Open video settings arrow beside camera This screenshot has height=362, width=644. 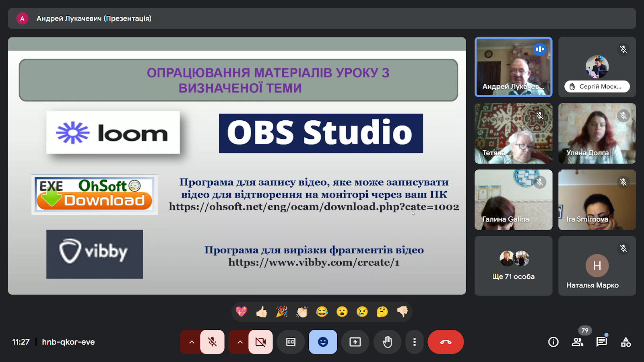pyautogui.click(x=240, y=342)
